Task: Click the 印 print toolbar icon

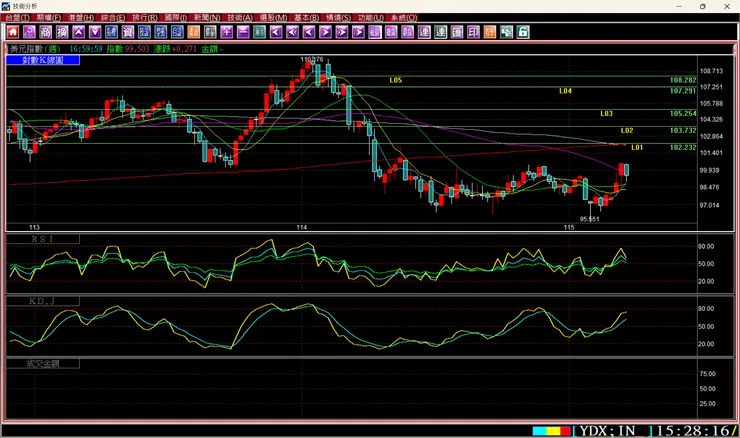Action: [474, 32]
